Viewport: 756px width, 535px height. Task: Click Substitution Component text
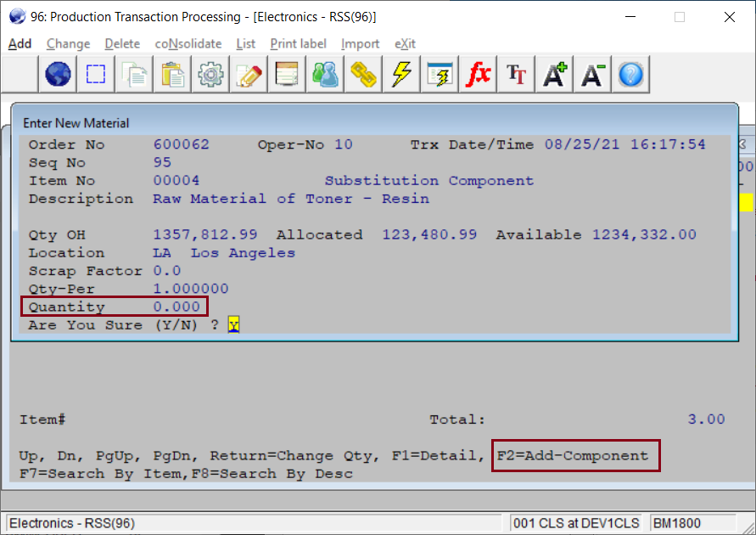click(x=429, y=180)
